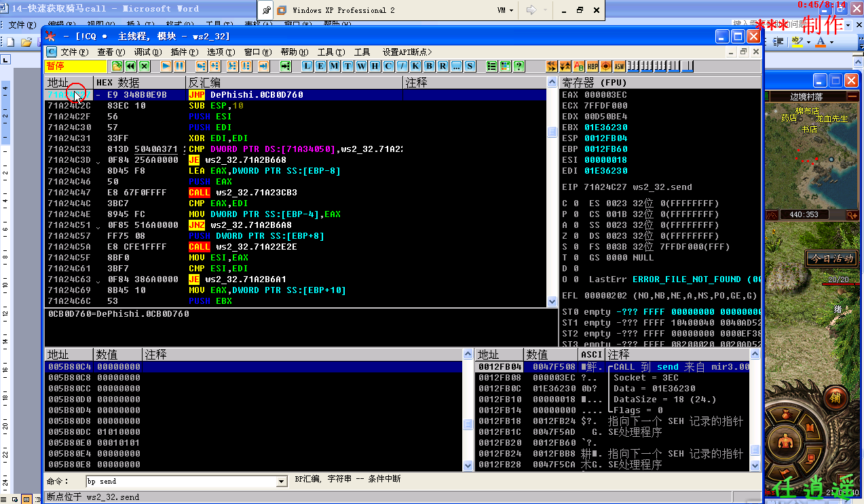Open the 选项(T) menu
This screenshot has width=864, height=504.
[221, 52]
